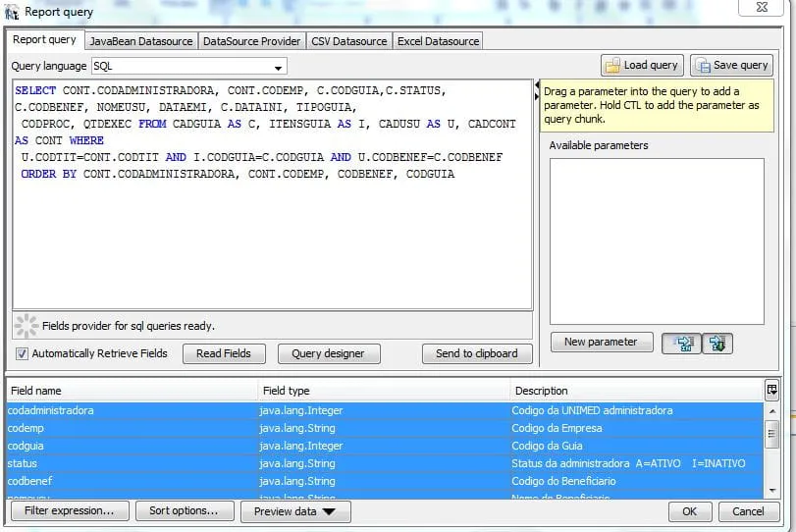This screenshot has width=796, height=532.
Task: Click java.lang.Integer type in codadministradora row
Action: 301,410
